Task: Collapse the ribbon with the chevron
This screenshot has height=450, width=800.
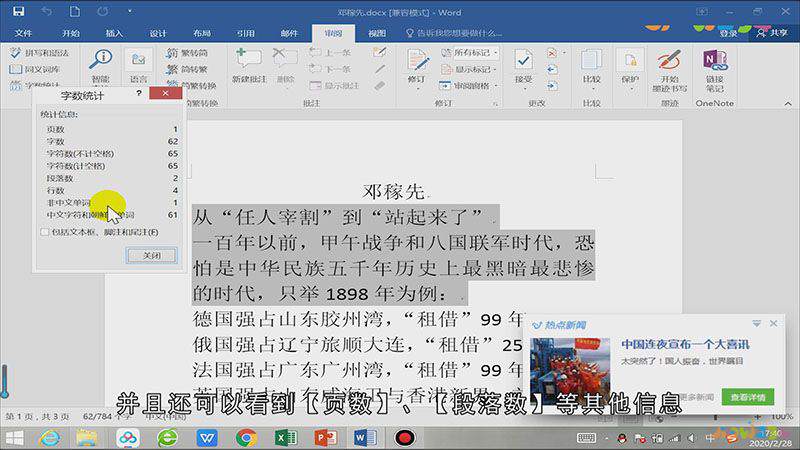Action: click(788, 104)
